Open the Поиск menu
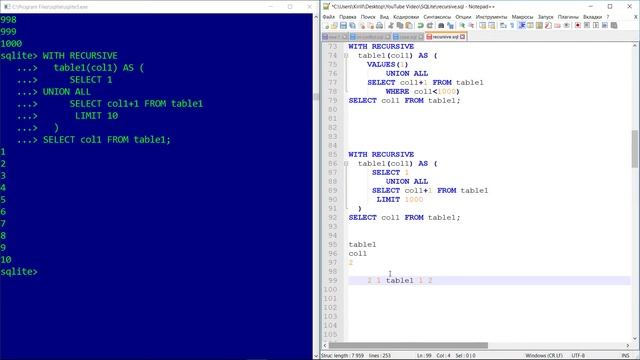The height and width of the screenshot is (360, 640). point(368,17)
